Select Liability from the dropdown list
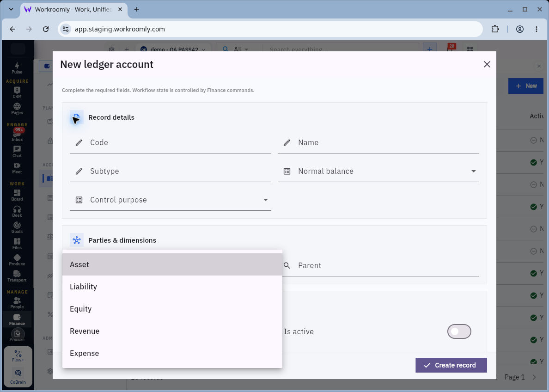 pos(172,287)
